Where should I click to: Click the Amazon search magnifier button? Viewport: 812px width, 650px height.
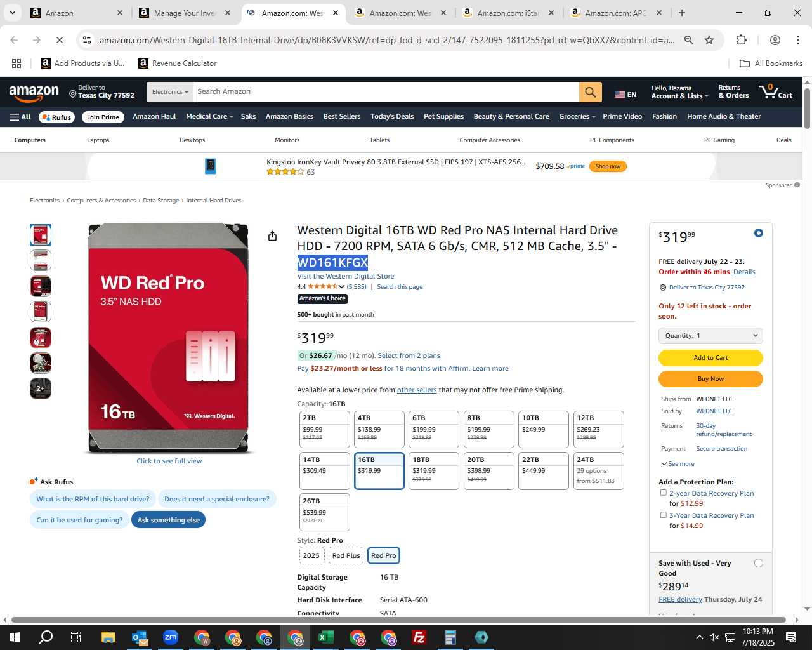pyautogui.click(x=590, y=92)
